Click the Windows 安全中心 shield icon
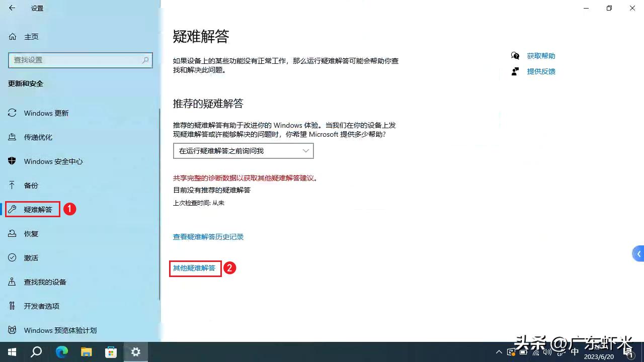This screenshot has width=644, height=362. click(x=12, y=161)
